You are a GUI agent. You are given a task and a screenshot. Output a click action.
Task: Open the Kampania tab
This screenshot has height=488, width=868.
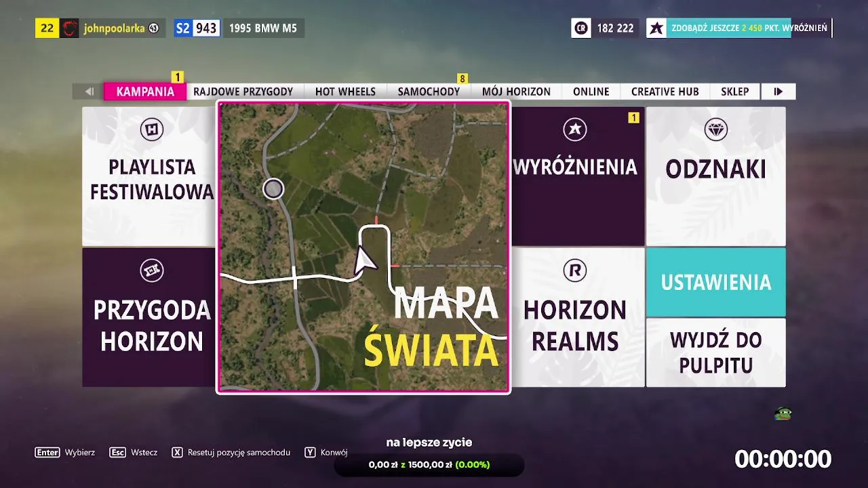pos(145,91)
